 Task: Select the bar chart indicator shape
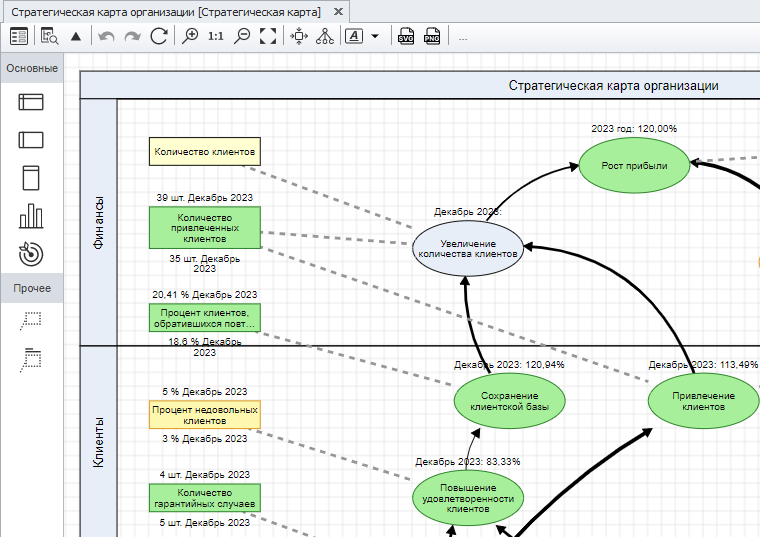[31, 216]
